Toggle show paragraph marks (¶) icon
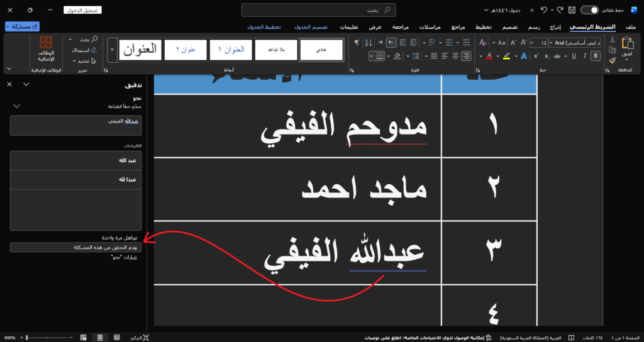 [357, 42]
